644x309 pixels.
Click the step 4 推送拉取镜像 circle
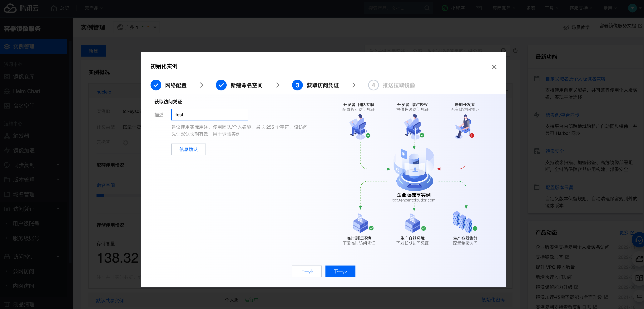click(373, 85)
